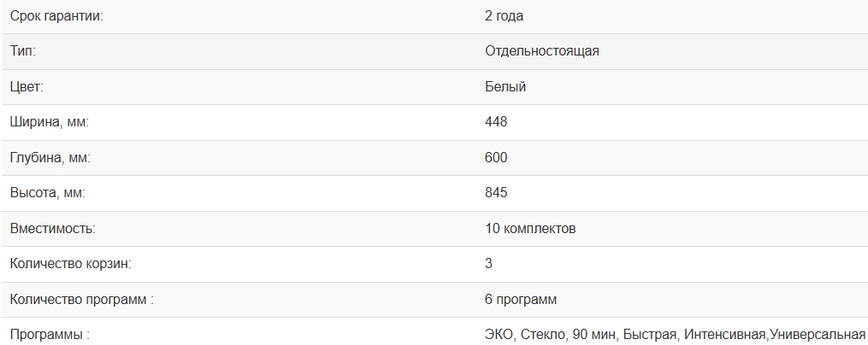Image resolution: width=868 pixels, height=345 pixels.
Task: Click the "Программы :" label
Action: coord(50,335)
